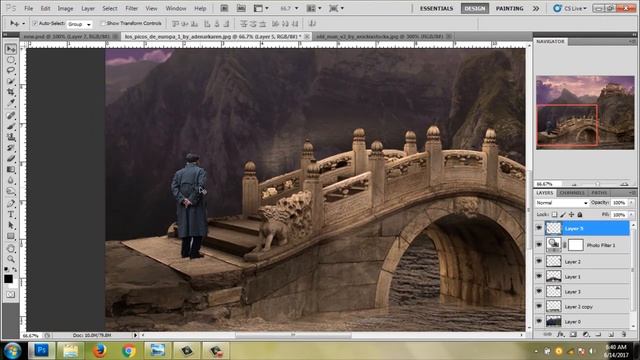Toggle lock all icon in Layers

[x=580, y=215]
